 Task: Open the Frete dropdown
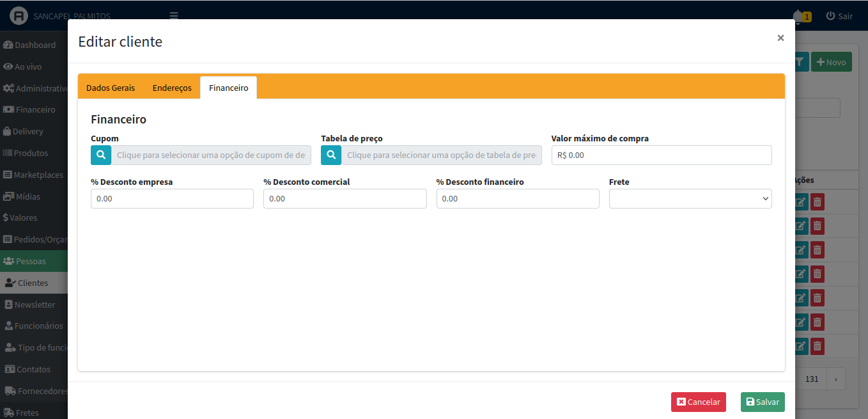(x=690, y=199)
